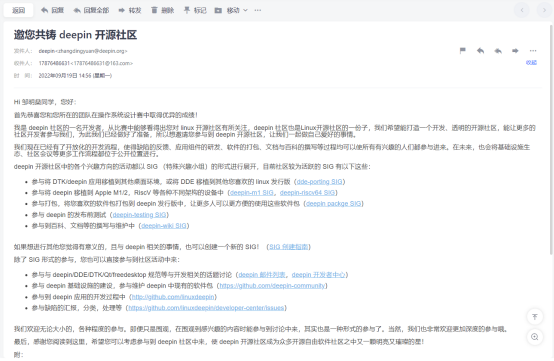The height and width of the screenshot is (361, 554).
Task: Click the forward arrow icon in the header
Action: tap(515, 51)
